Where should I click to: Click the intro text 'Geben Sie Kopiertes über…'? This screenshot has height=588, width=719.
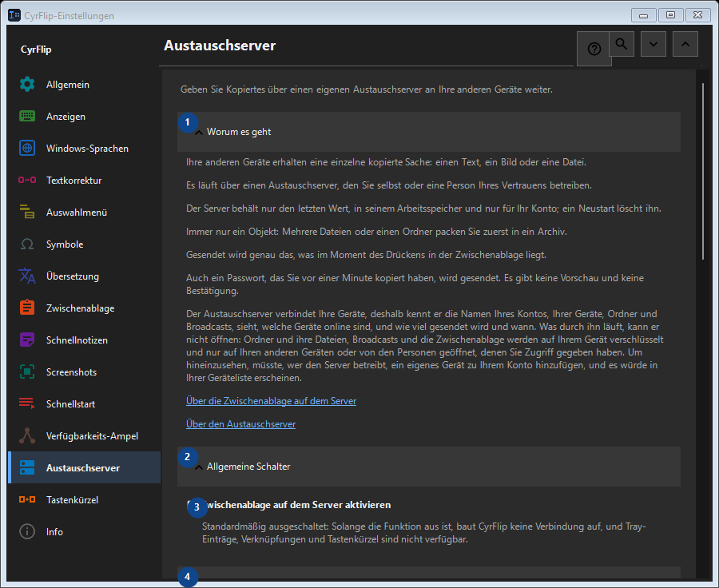(367, 89)
